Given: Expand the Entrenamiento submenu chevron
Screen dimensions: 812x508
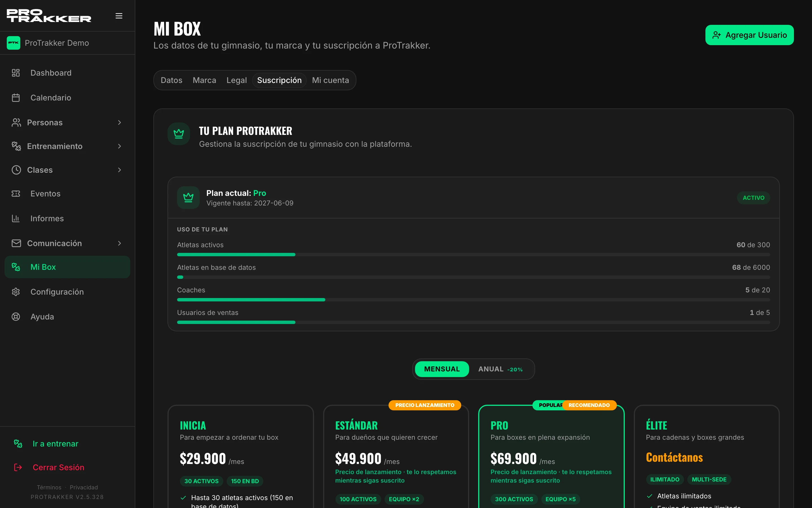Looking at the screenshot, I should [x=120, y=146].
